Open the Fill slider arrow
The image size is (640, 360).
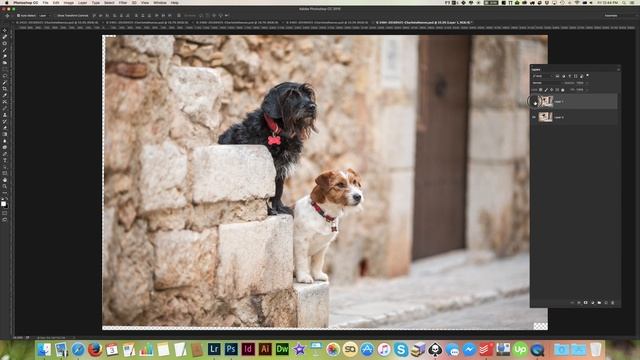(x=587, y=90)
